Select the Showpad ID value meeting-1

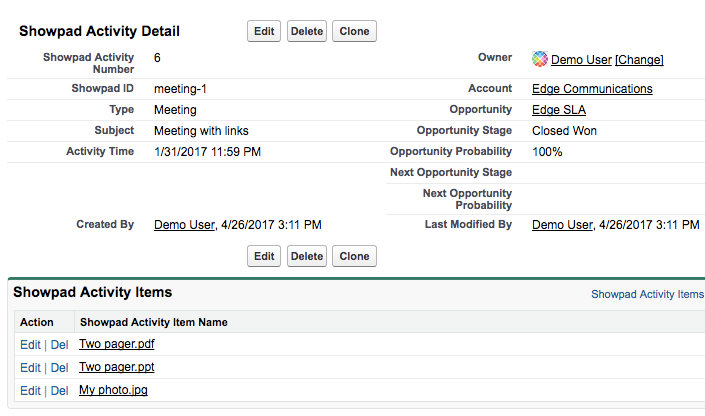(180, 89)
